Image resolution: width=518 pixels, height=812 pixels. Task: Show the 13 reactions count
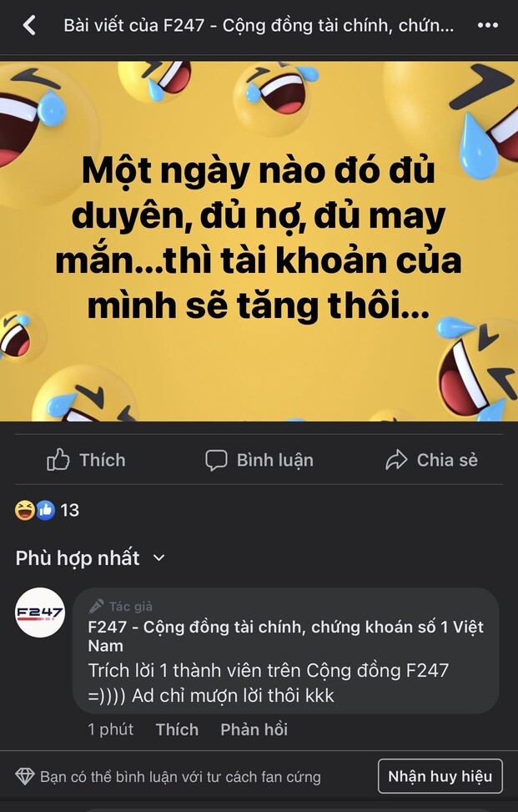(x=69, y=510)
